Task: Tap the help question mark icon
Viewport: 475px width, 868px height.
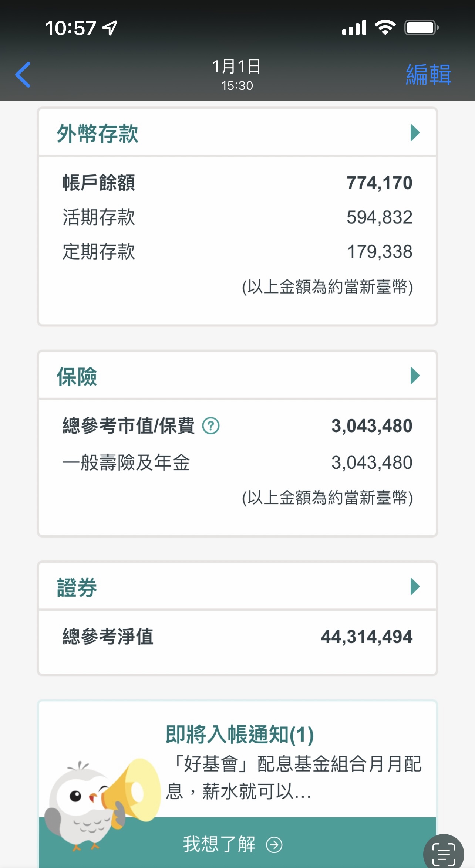Action: point(211,426)
